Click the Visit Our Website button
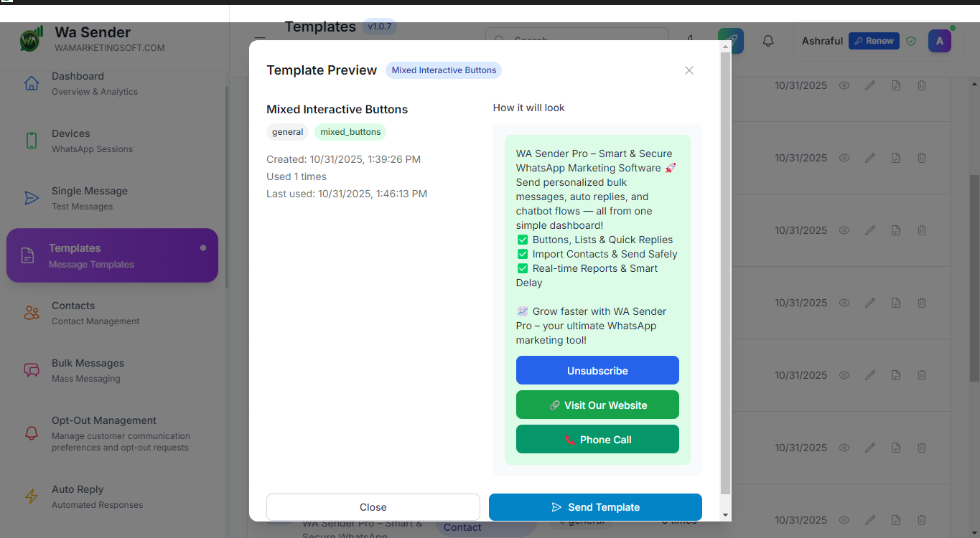Screen dimensions: 980x538 (x=597, y=405)
